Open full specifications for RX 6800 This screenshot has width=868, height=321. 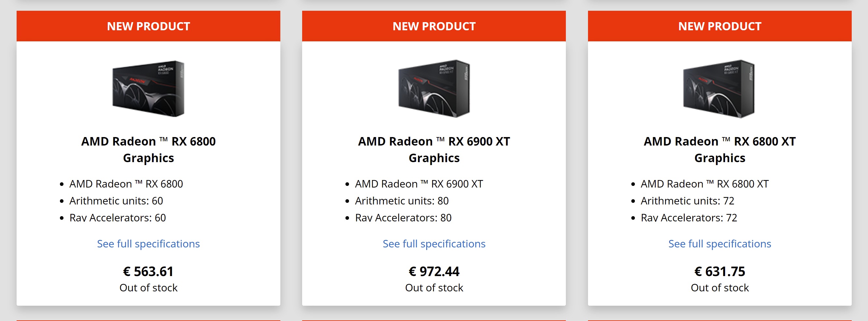[148, 244]
